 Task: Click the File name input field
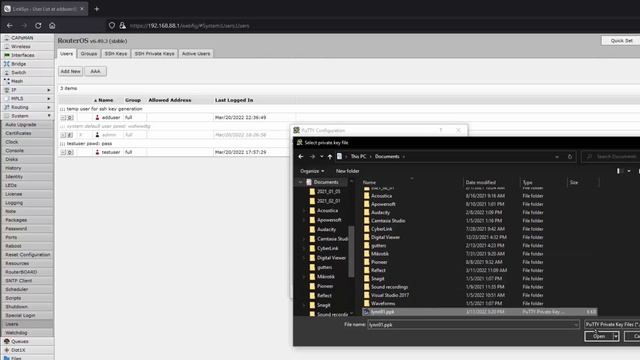pos(473,325)
